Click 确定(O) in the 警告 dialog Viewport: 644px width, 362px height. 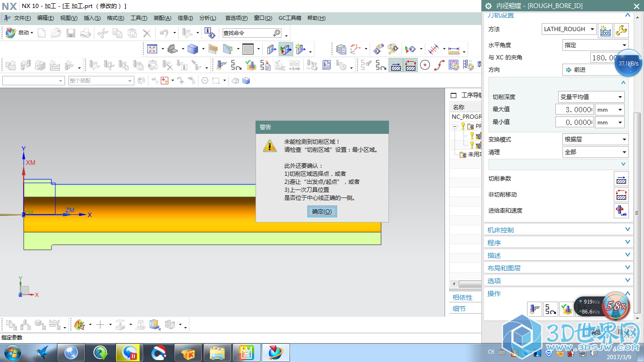pos(322,212)
